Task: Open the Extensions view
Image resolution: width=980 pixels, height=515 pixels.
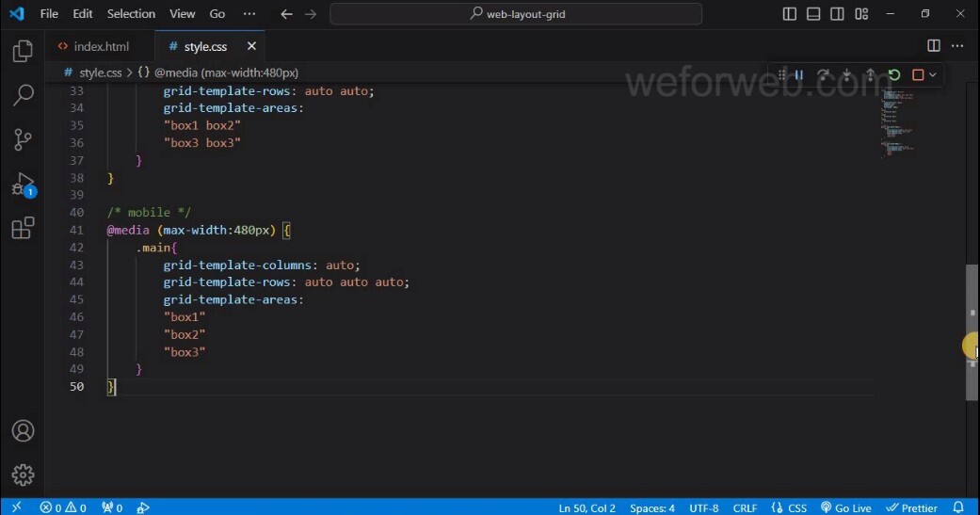Action: [23, 228]
